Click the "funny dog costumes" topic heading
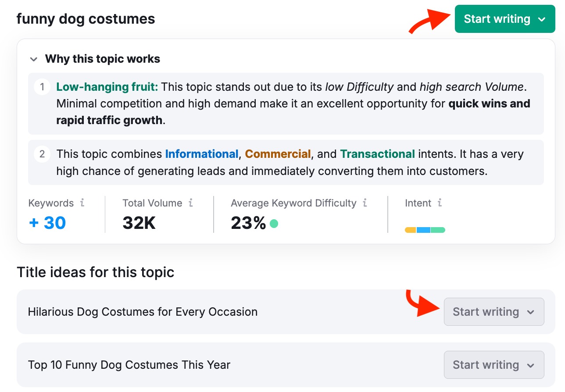 [x=86, y=19]
